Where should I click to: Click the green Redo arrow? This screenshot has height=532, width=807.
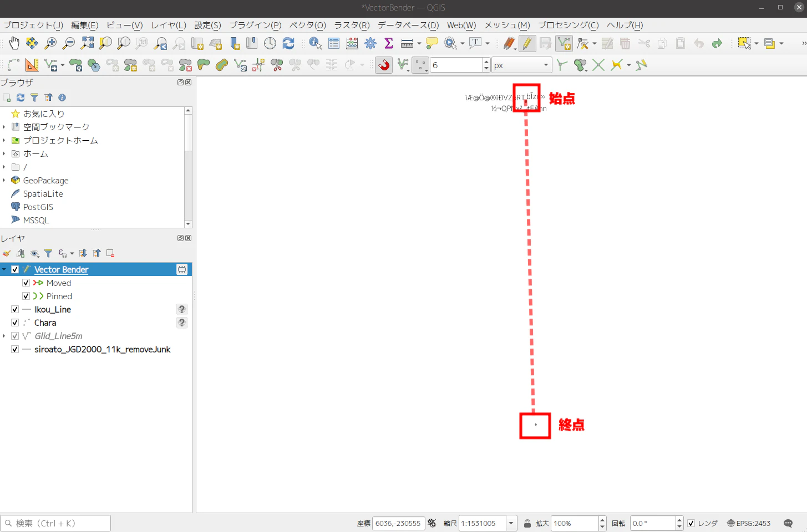(717, 43)
